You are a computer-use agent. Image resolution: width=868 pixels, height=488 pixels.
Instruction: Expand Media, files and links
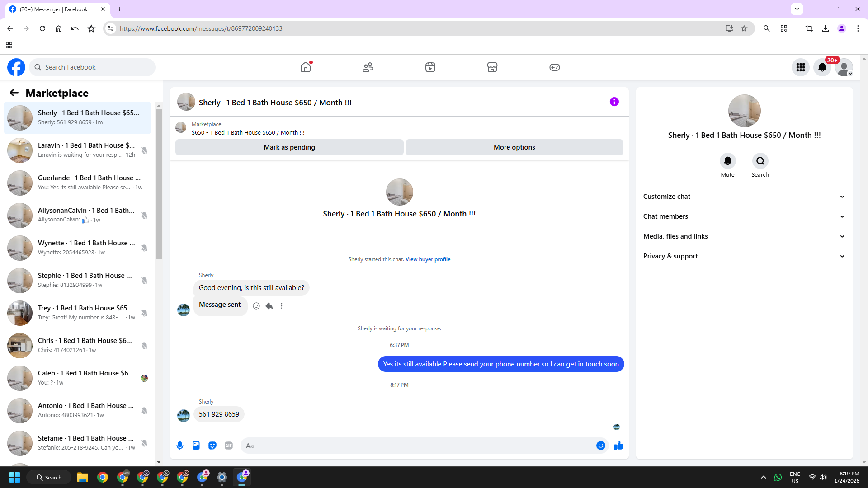[744, 236]
